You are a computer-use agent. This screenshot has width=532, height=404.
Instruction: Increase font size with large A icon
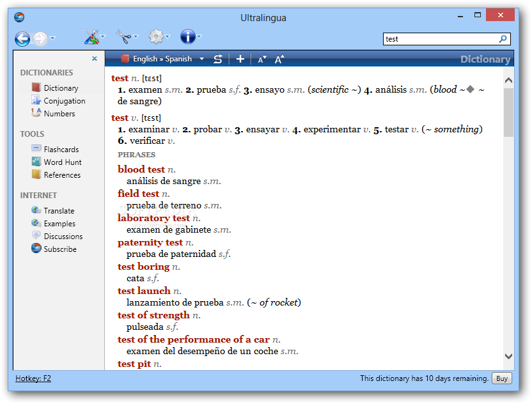(x=279, y=59)
